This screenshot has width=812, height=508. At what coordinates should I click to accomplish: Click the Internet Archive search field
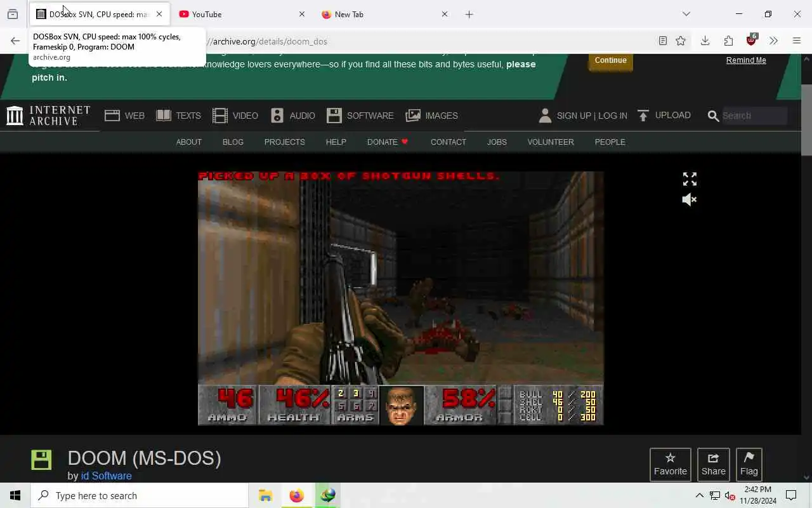click(x=754, y=116)
